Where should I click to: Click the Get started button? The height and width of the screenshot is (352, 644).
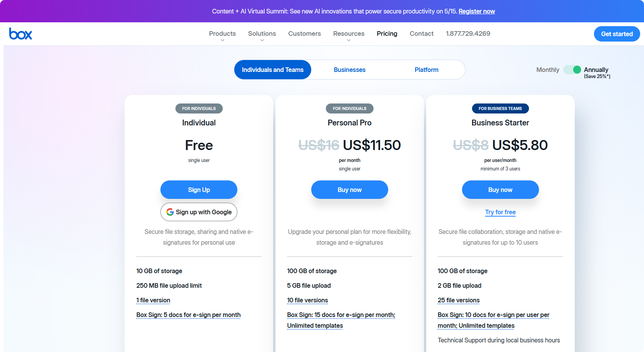click(617, 34)
